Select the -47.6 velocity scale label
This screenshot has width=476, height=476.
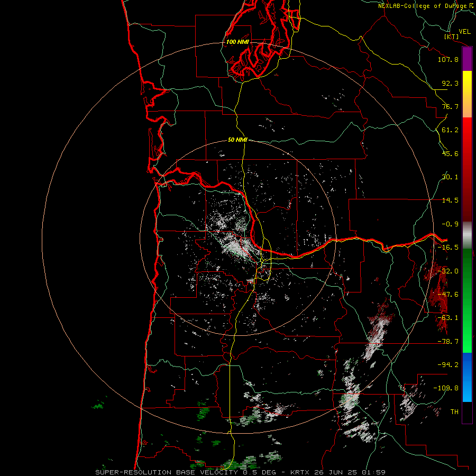click(x=448, y=295)
